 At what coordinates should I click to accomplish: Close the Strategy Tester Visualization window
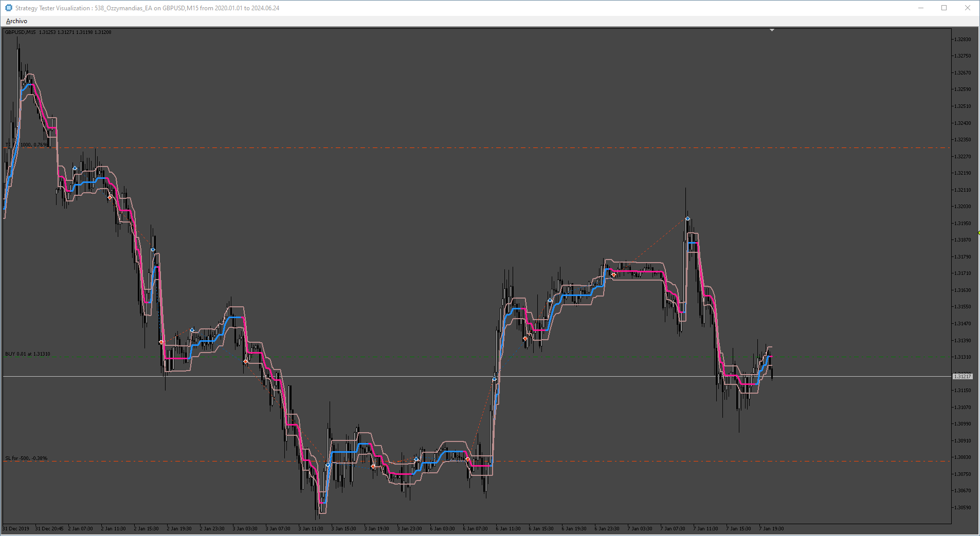pyautogui.click(x=968, y=8)
